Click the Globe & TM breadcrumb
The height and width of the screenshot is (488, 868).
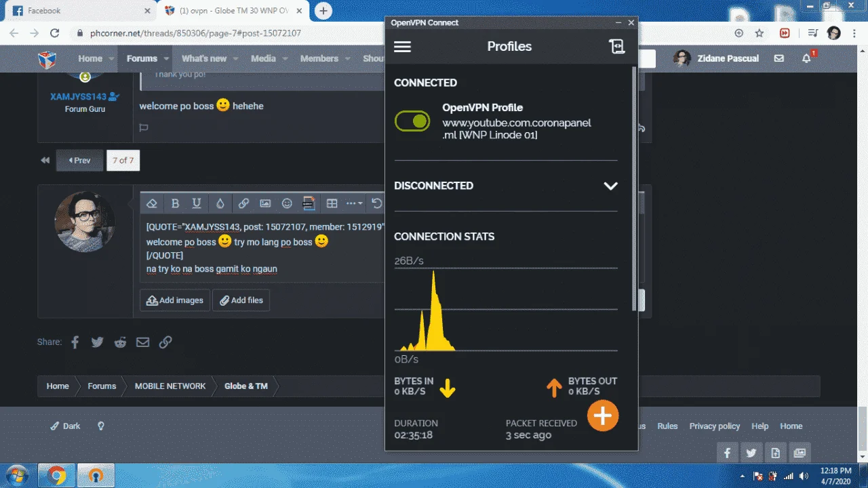pyautogui.click(x=246, y=386)
